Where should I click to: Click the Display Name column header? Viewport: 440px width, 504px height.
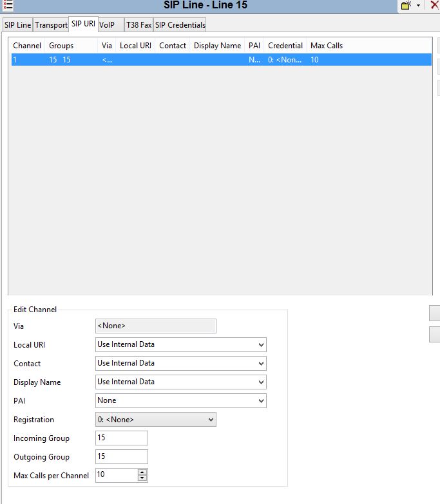[x=218, y=46]
